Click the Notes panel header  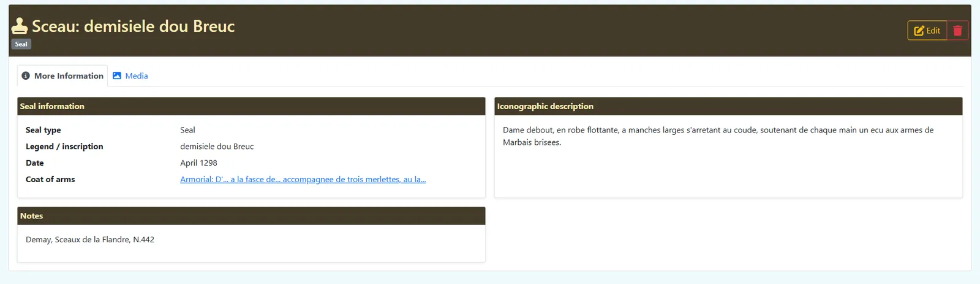click(x=251, y=216)
